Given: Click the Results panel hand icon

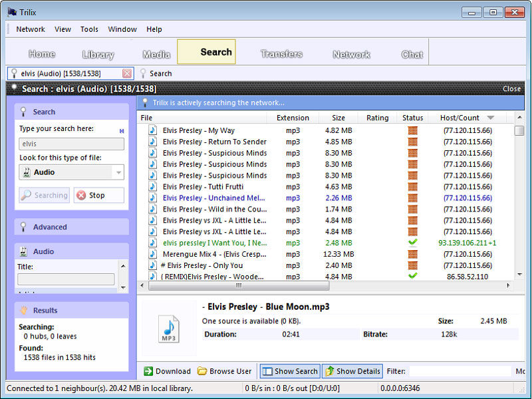Looking at the screenshot, I should click(x=23, y=310).
